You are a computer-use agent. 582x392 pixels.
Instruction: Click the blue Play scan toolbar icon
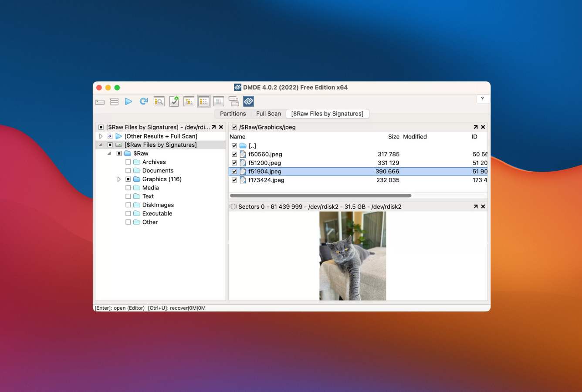pos(129,101)
